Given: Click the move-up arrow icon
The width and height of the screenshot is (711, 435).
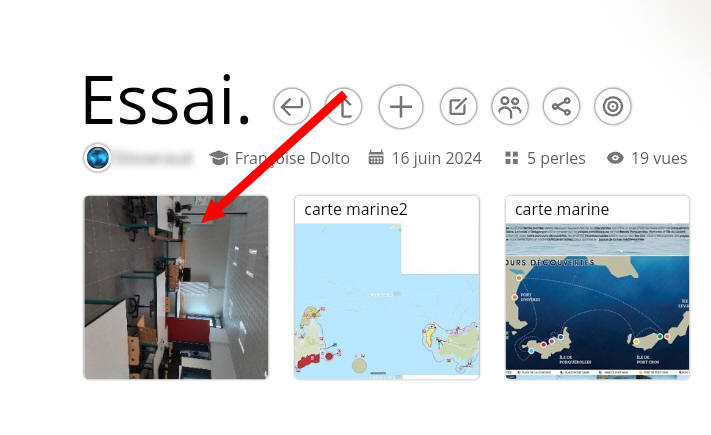Looking at the screenshot, I should (344, 107).
